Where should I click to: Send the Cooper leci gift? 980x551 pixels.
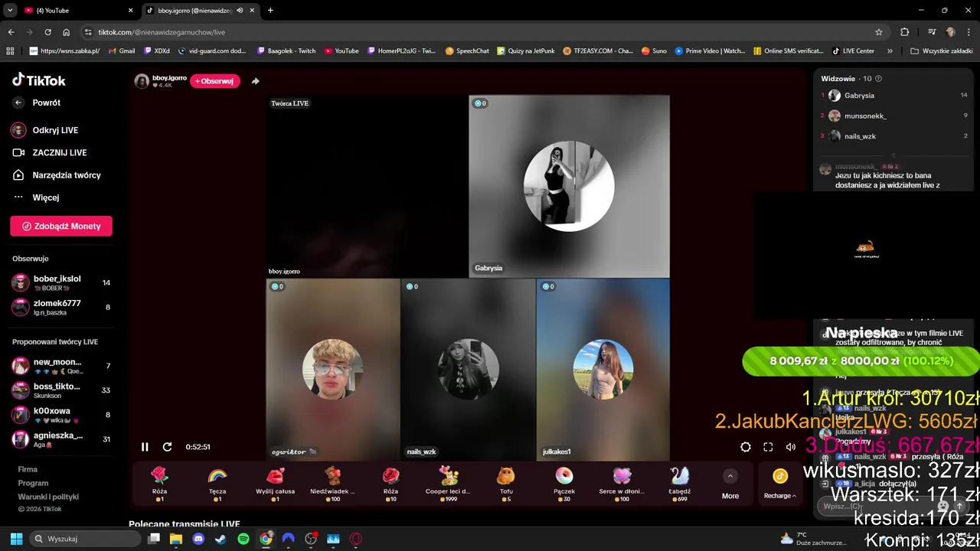(x=448, y=484)
